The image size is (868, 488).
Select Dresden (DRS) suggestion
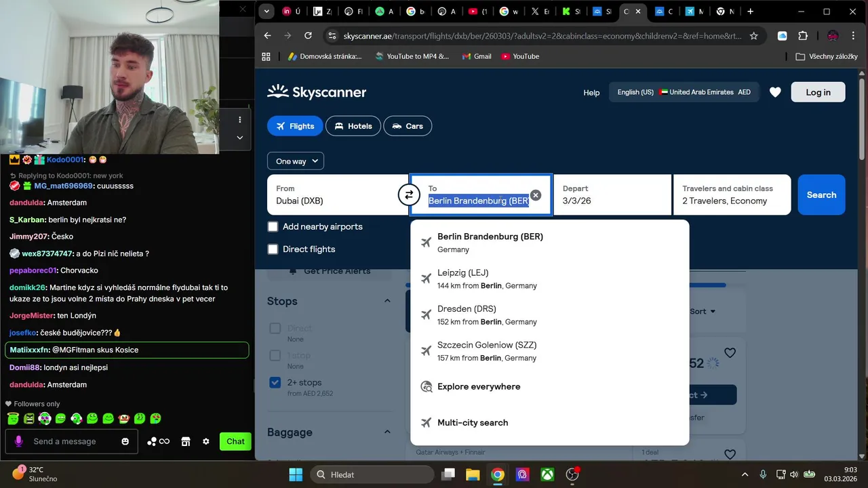549,314
